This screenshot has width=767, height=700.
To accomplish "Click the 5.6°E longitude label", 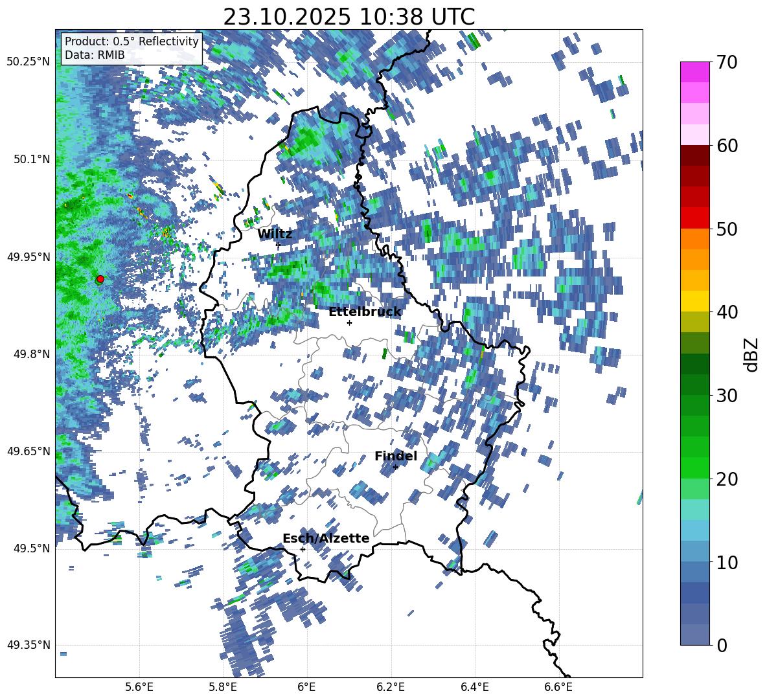I will (x=139, y=687).
